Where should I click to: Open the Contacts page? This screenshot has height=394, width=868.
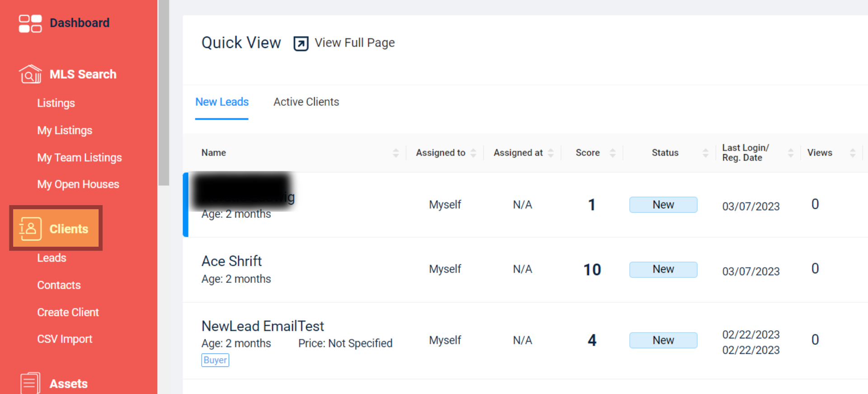coord(59,285)
